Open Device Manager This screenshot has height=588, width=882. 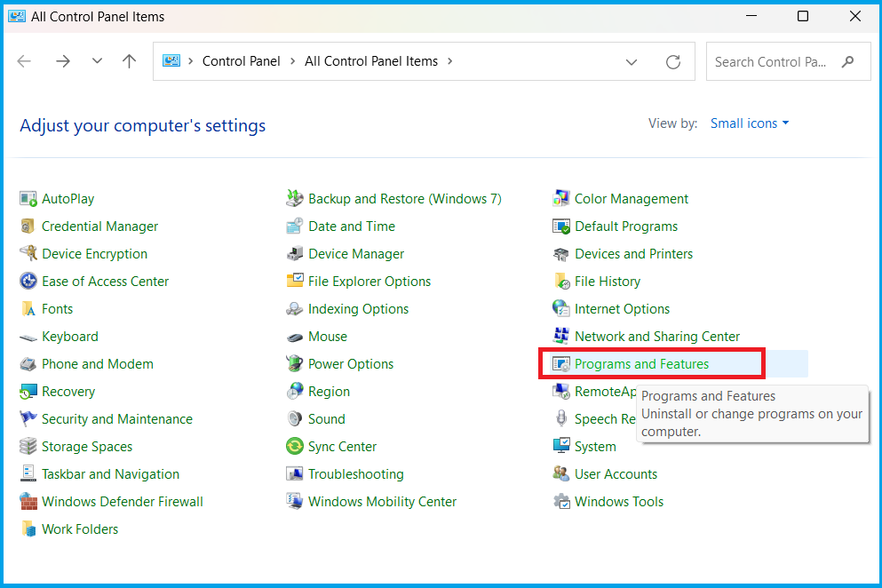point(355,253)
